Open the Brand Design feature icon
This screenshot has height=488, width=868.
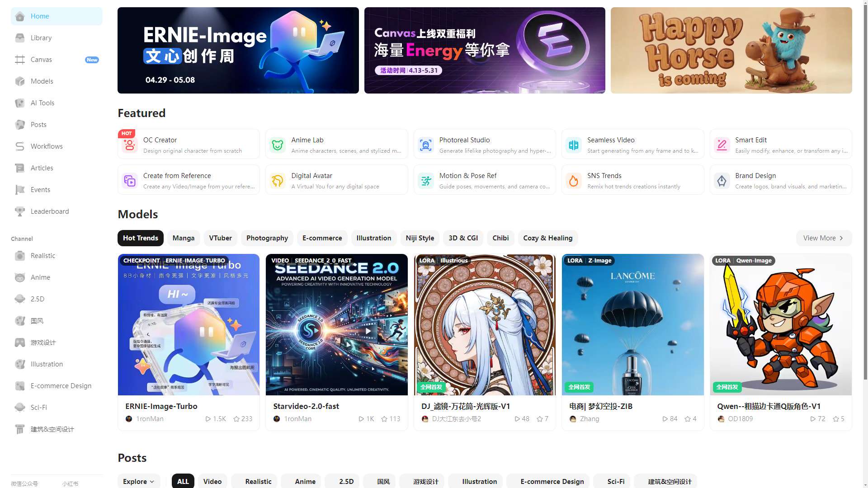(x=722, y=181)
